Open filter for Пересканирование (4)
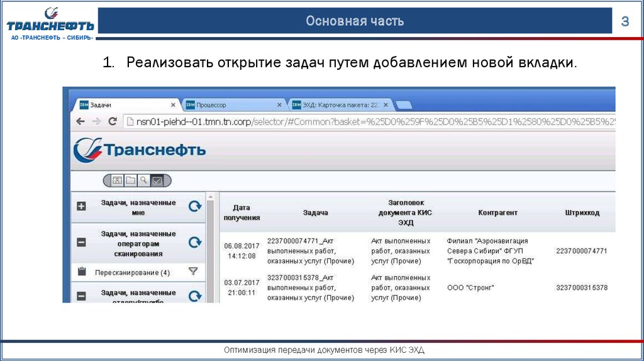This screenshot has width=644, height=361. click(x=193, y=271)
